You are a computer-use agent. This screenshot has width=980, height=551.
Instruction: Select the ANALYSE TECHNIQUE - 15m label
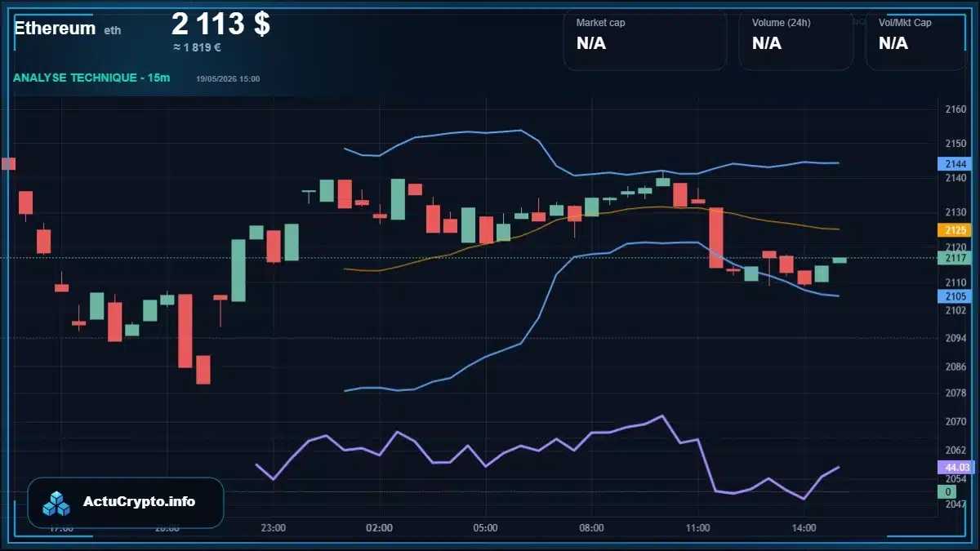[91, 78]
